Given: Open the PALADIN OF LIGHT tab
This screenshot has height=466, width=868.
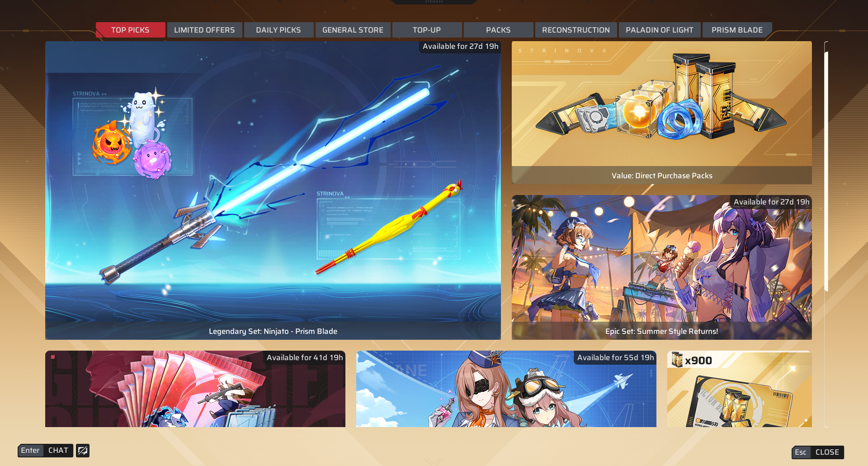Looking at the screenshot, I should (660, 30).
